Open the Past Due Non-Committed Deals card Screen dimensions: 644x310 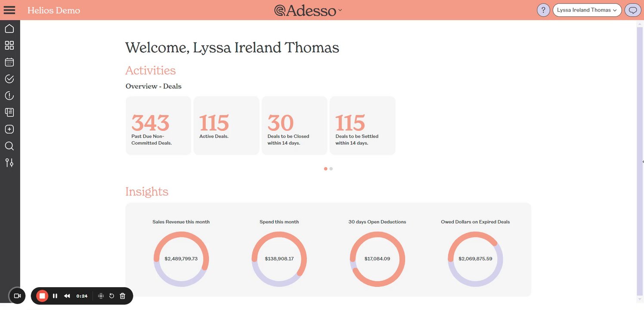coord(158,126)
